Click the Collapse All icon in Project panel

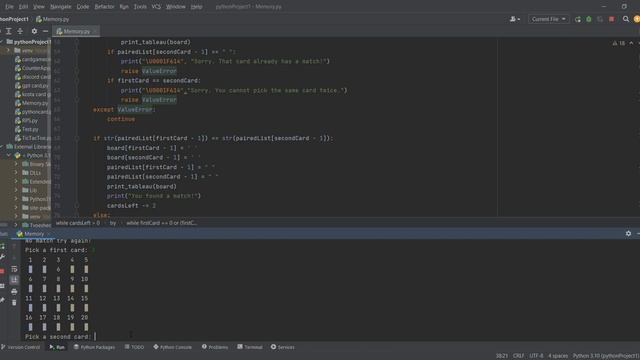pos(20,31)
